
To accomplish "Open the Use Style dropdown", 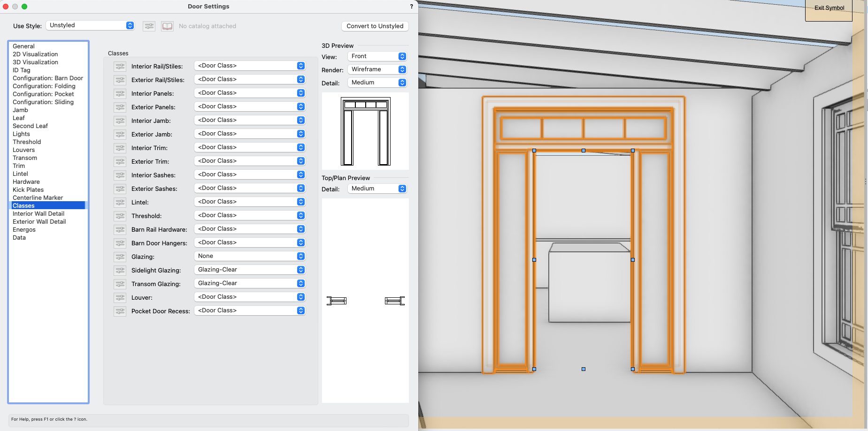I will [x=90, y=25].
